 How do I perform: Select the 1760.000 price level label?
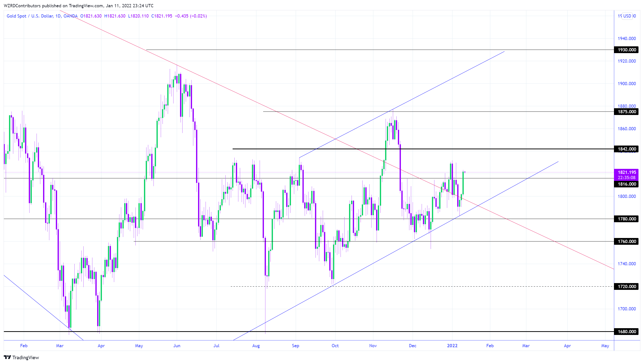pyautogui.click(x=626, y=241)
